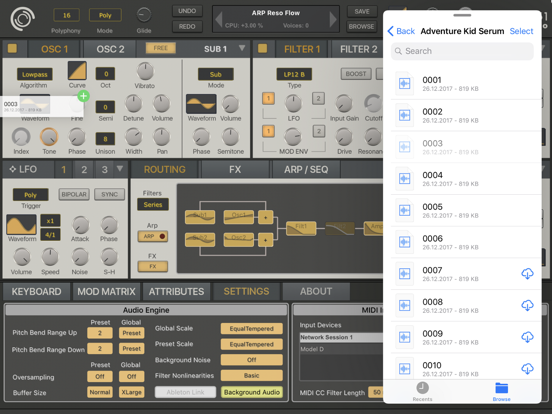Image resolution: width=552 pixels, height=414 pixels.
Task: Toggle LFO BIPOLAR mode
Action: point(74,194)
